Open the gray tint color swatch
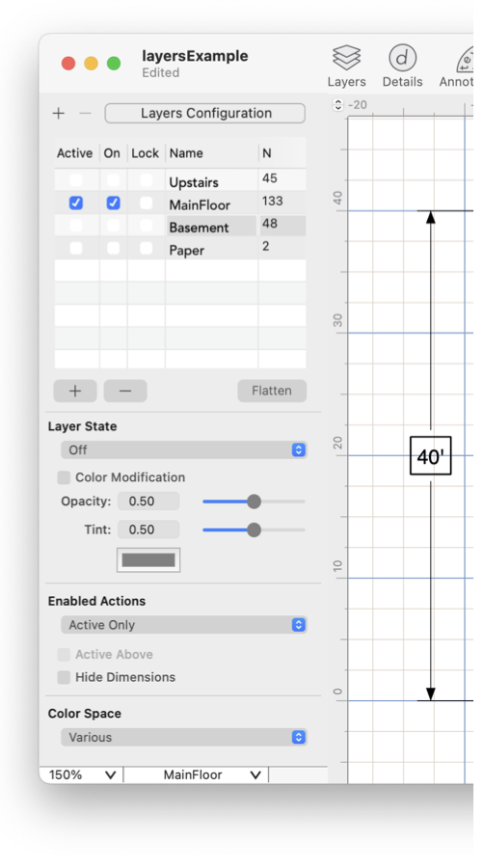Viewport: 482px width, 868px height. [x=148, y=560]
